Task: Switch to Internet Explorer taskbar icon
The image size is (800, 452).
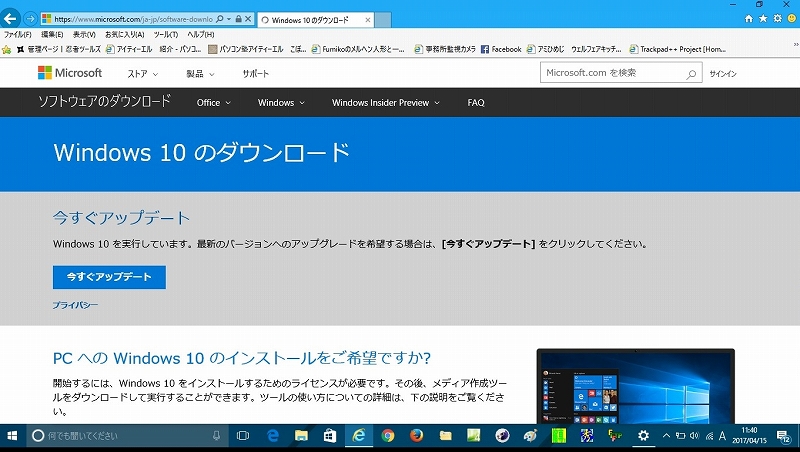Action: point(359,436)
